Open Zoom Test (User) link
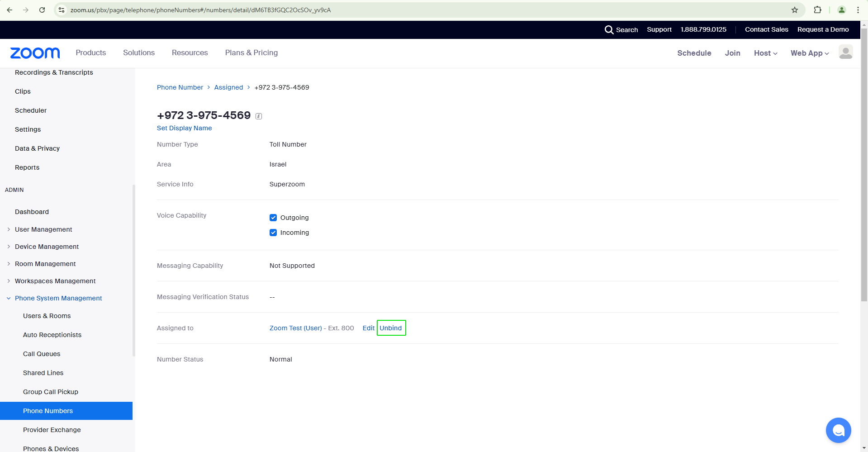The width and height of the screenshot is (868, 452). [x=296, y=328]
